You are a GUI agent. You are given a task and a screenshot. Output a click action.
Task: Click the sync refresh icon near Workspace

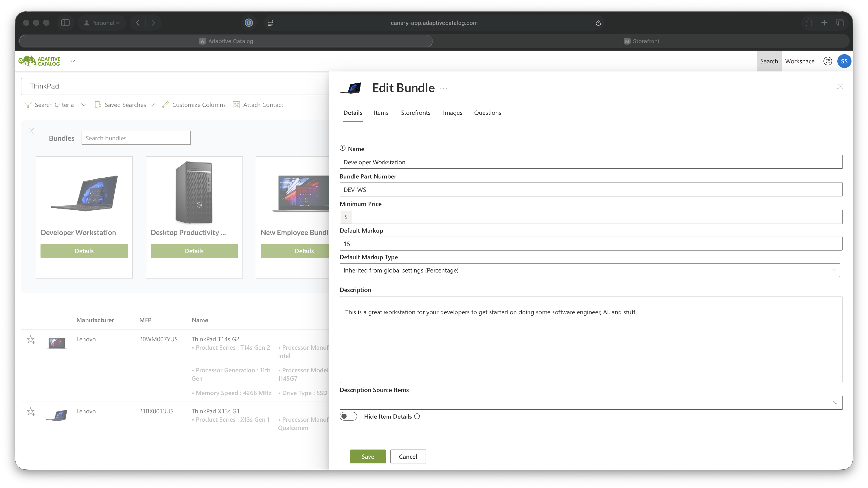(827, 61)
